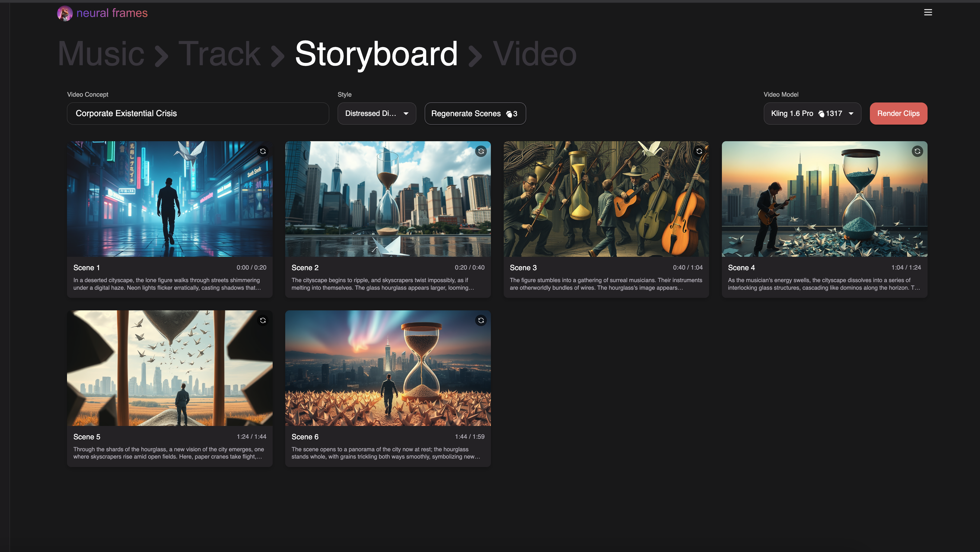Select the Scene 1 neon street thumbnail
Image resolution: width=980 pixels, height=552 pixels.
click(170, 199)
